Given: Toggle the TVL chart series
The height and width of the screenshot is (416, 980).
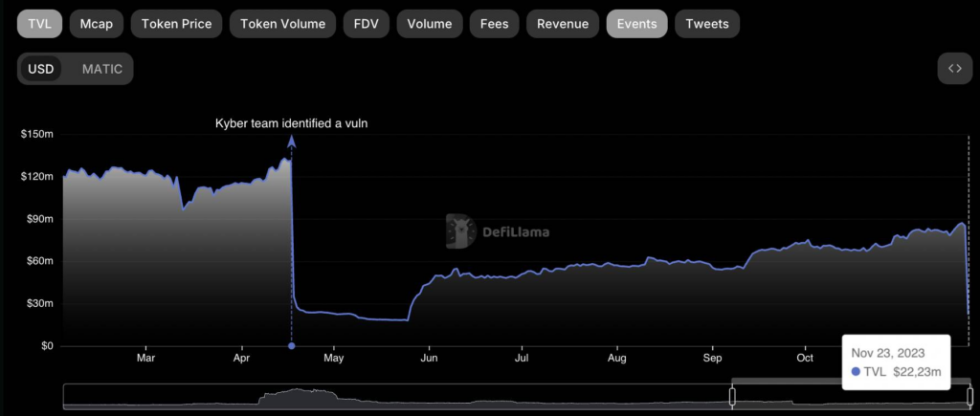Looking at the screenshot, I should [40, 24].
